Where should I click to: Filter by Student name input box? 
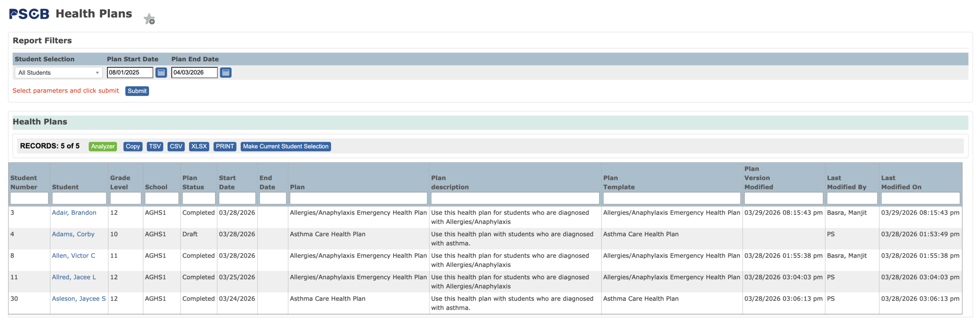point(79,198)
